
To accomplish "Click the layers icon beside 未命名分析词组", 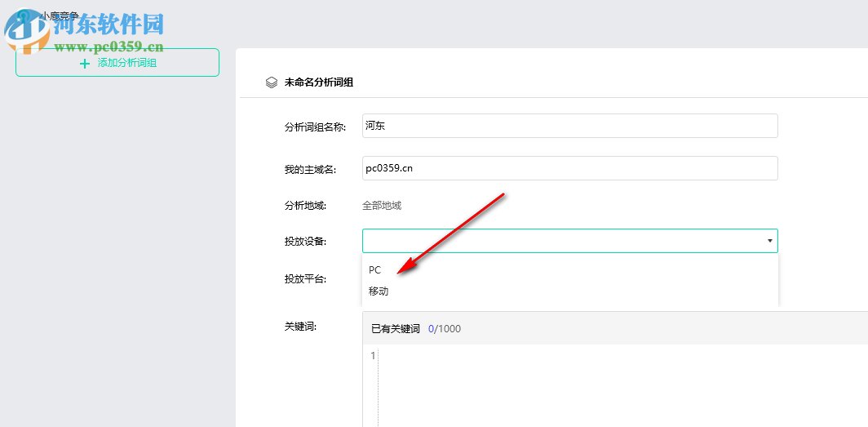I will coord(271,83).
